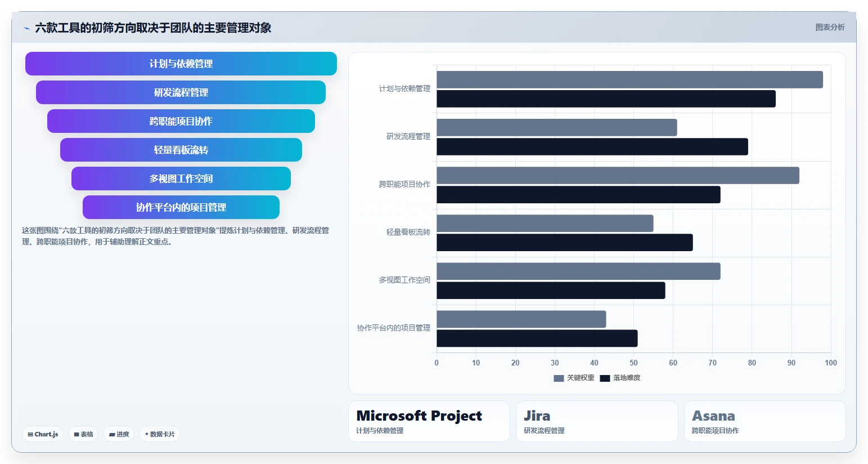Select the 计划与依赖管理 funnel bar

(181, 64)
